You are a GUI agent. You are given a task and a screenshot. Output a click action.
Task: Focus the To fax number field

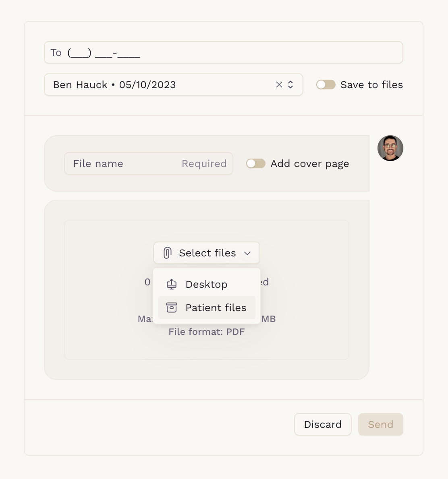[x=224, y=53]
